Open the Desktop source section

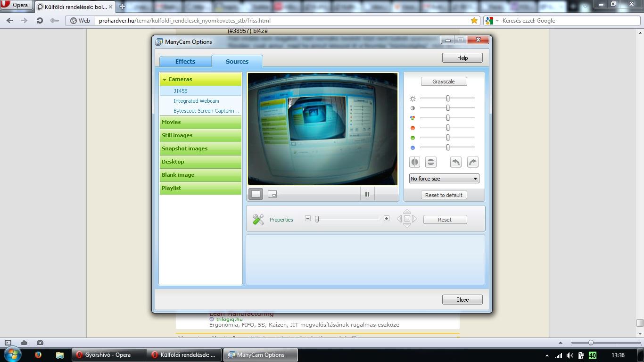(x=200, y=162)
